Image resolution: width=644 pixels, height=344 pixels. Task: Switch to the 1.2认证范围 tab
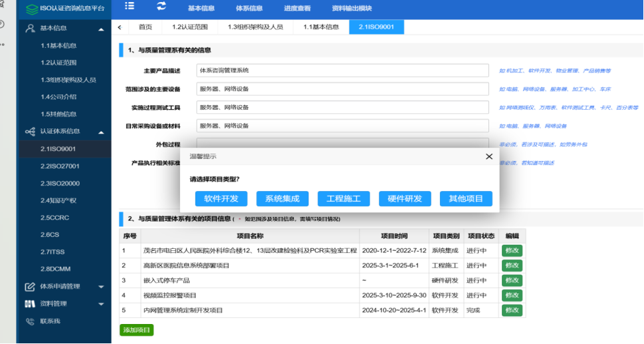(x=190, y=27)
